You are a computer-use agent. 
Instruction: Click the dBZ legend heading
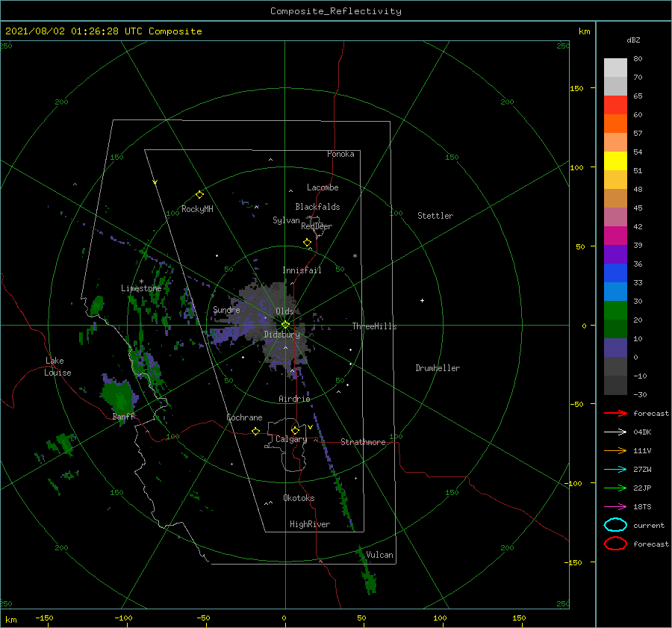633,40
